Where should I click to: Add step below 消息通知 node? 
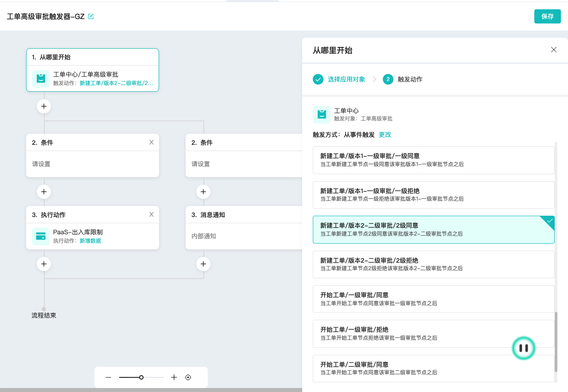203,264
